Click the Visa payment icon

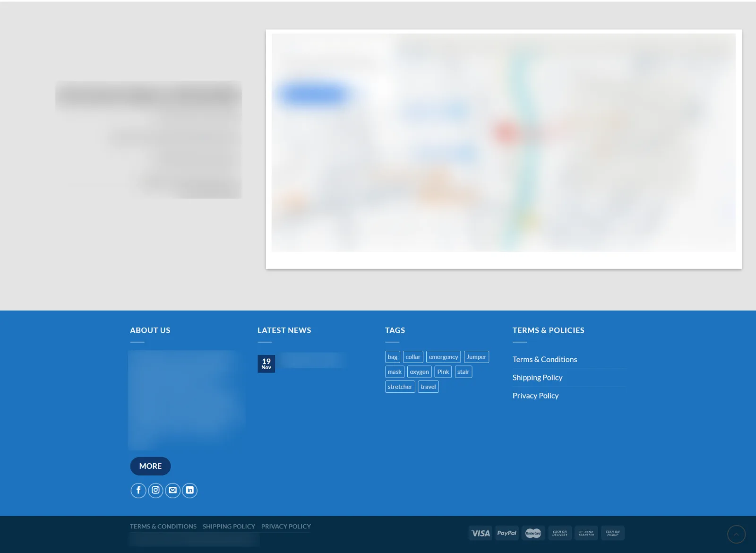click(481, 533)
